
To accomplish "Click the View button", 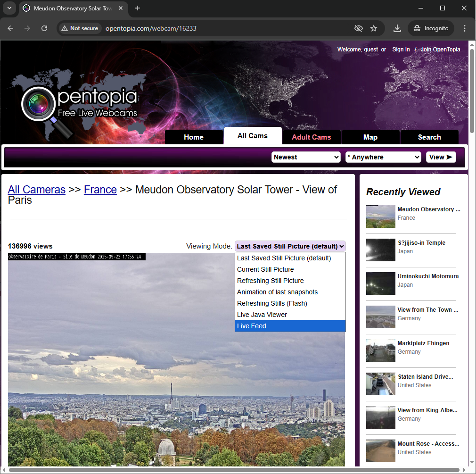I will tap(441, 157).
